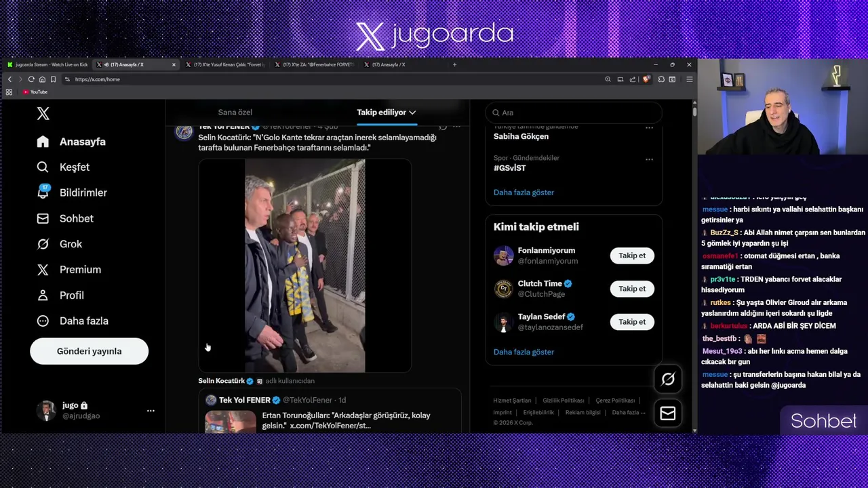Screen dimensions: 868x488
Task: Click browser forward arrow
Action: point(20,79)
